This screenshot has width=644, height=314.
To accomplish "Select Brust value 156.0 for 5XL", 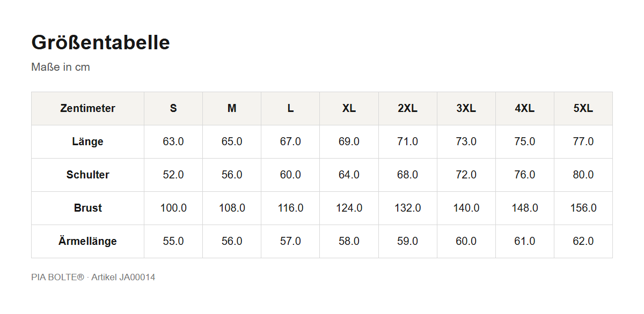I will 583,208.
